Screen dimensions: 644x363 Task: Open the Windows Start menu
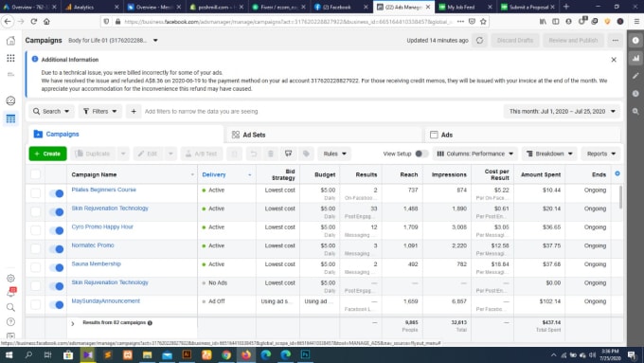pyautogui.click(x=9, y=354)
